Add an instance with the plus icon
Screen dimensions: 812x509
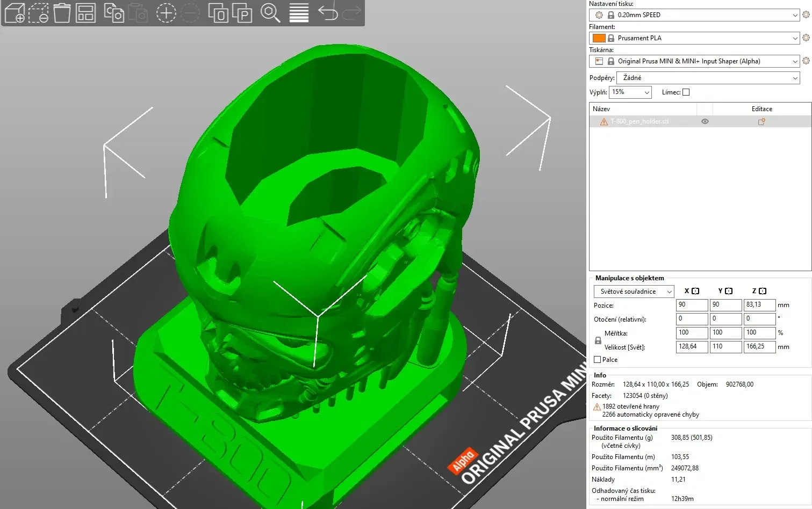tap(166, 13)
